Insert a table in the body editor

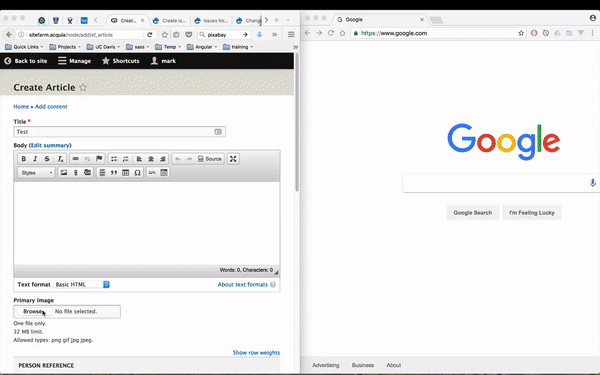pyautogui.click(x=126, y=173)
